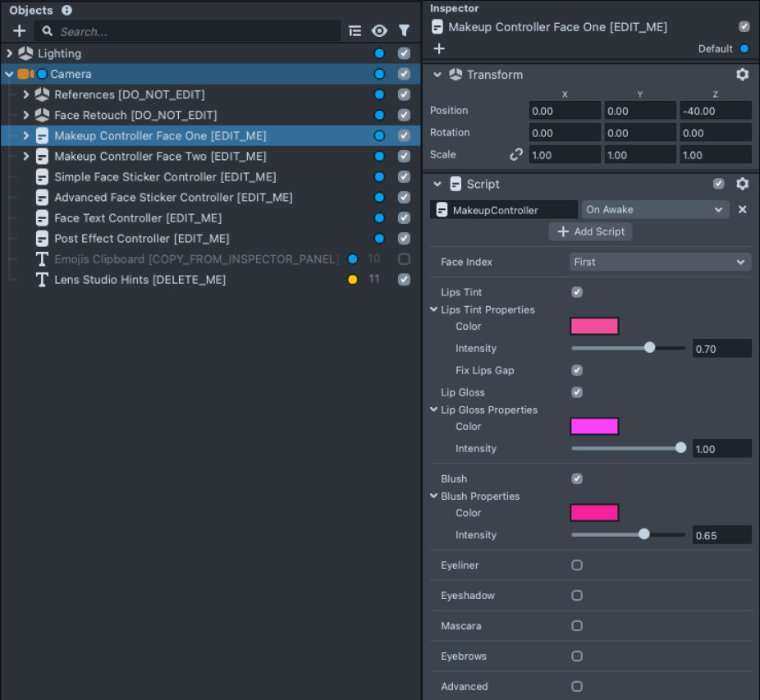Select Post Effect Controller in the object list

(141, 239)
